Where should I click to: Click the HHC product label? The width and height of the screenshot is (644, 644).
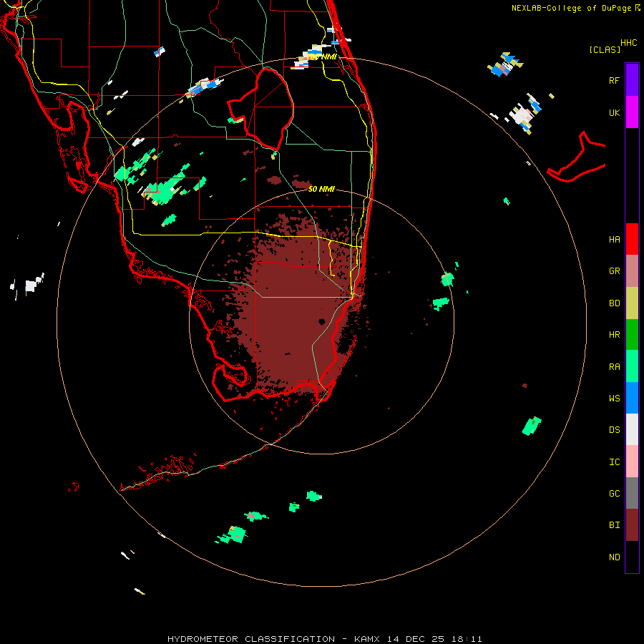click(x=628, y=42)
